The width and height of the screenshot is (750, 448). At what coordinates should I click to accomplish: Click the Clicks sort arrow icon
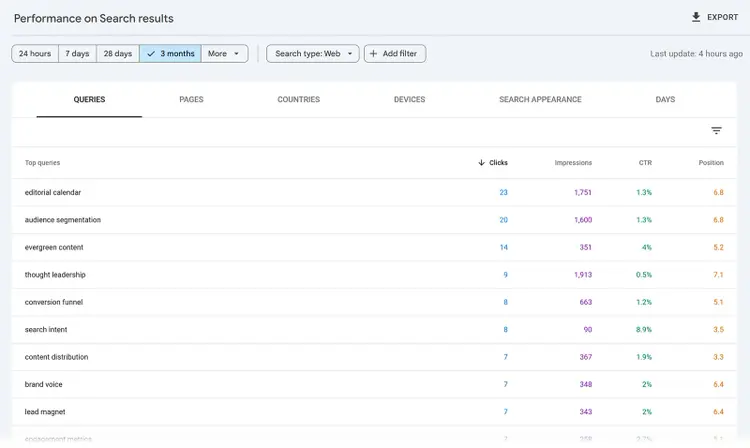481,163
